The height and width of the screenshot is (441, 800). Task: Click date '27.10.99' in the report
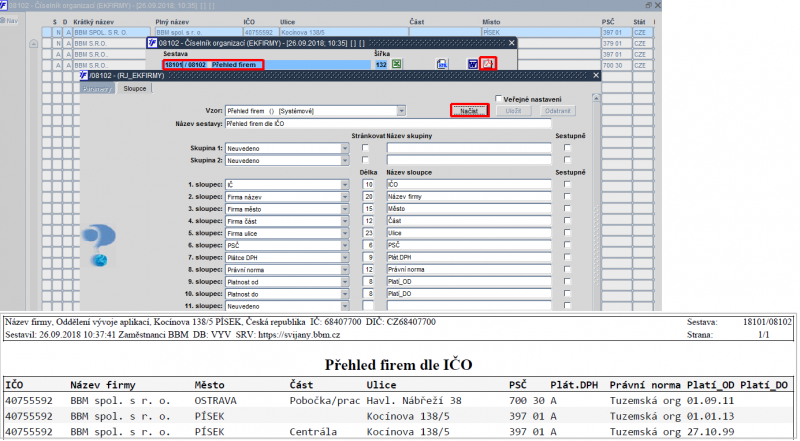pyautogui.click(x=710, y=432)
